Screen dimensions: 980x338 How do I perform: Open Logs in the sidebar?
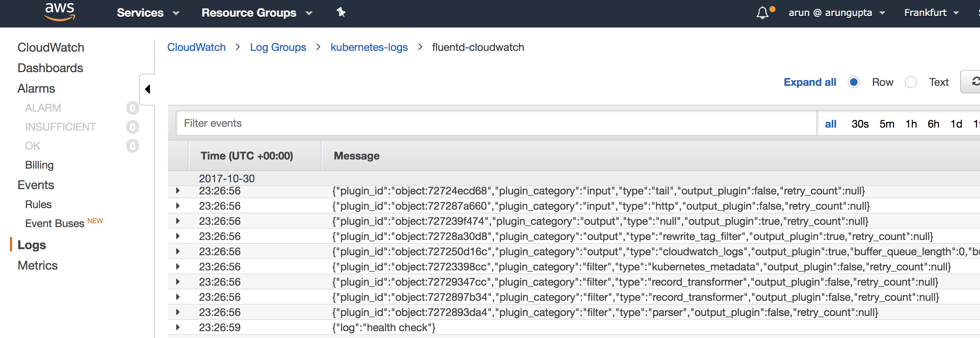tap(32, 245)
